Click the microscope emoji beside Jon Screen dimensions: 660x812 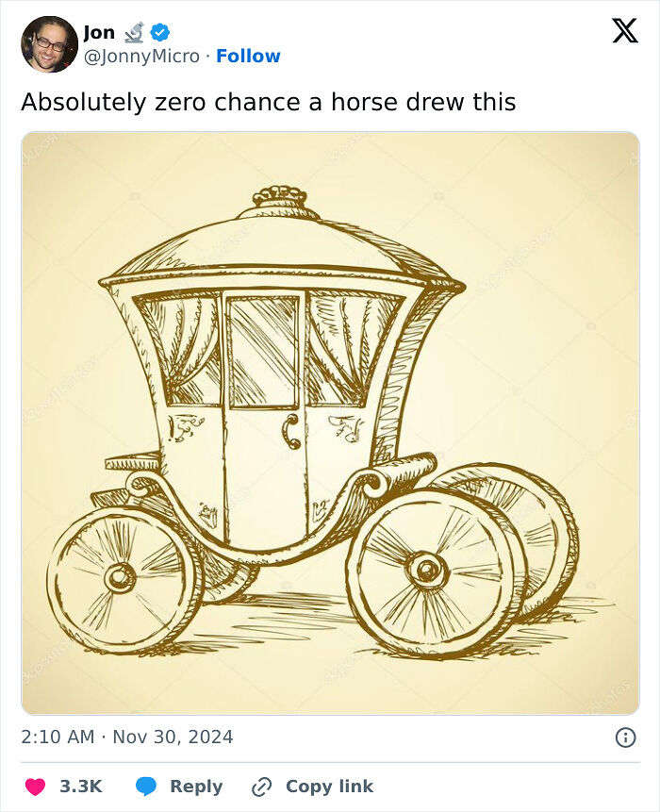pos(134,32)
